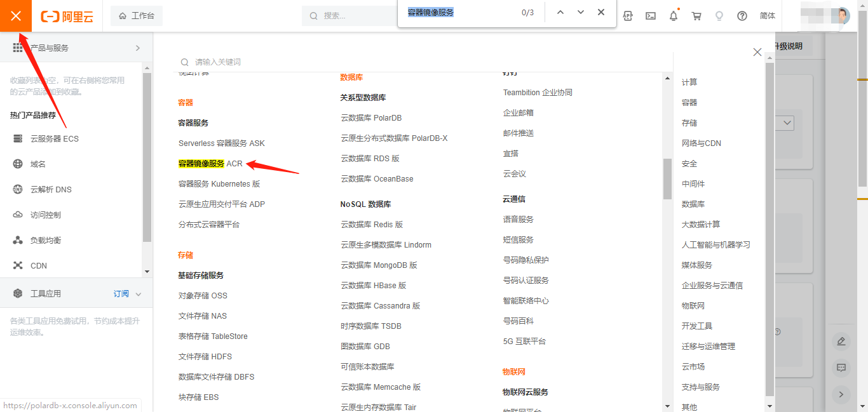Open 云解析 DNS in sidebar
The image size is (868, 412).
[x=51, y=189]
